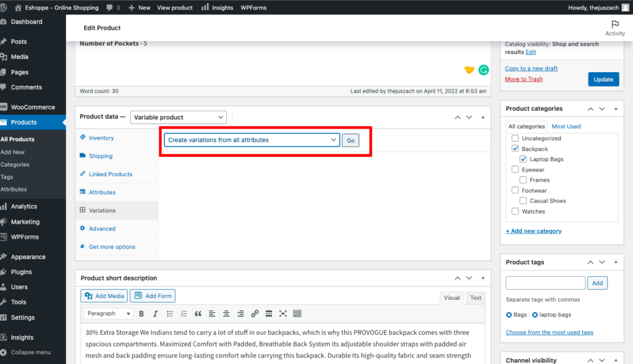633x364 pixels.
Task: Open the Linked Products tab
Action: click(117, 174)
